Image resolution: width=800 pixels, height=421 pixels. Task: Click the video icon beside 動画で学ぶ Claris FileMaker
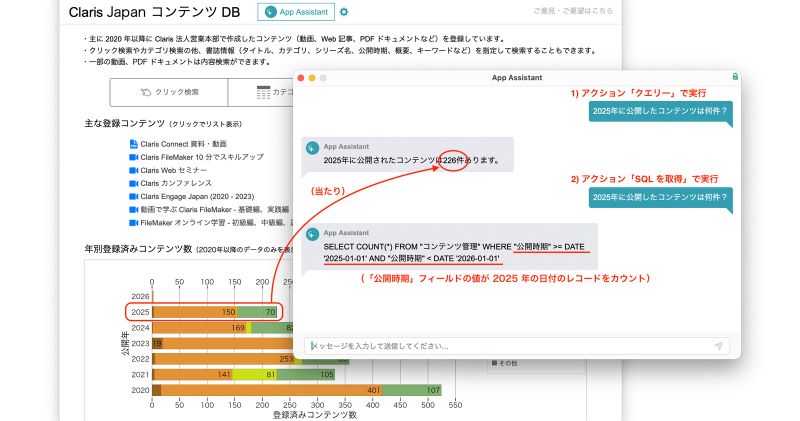coord(133,209)
